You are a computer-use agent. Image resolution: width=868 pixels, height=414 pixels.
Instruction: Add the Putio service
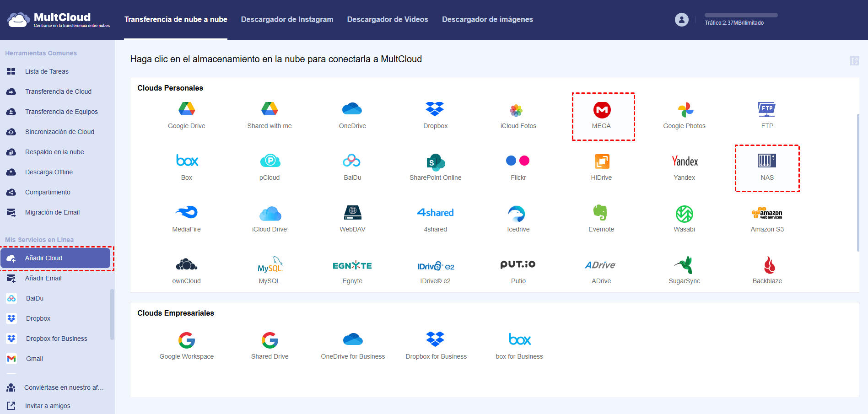[518, 264]
